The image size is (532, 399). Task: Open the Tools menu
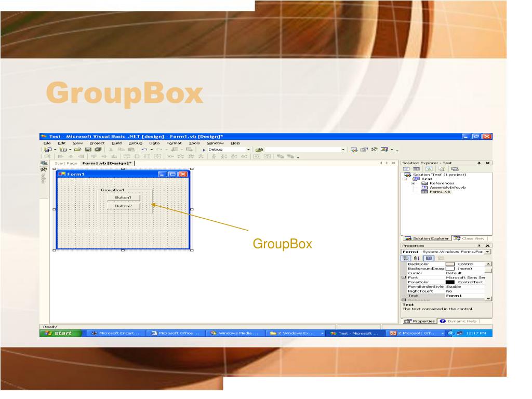(x=194, y=143)
